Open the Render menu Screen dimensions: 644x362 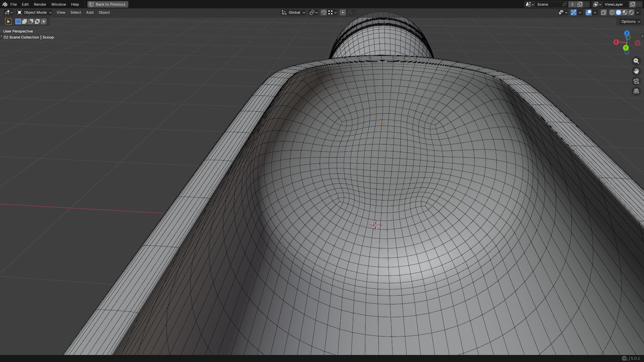[x=40, y=4]
